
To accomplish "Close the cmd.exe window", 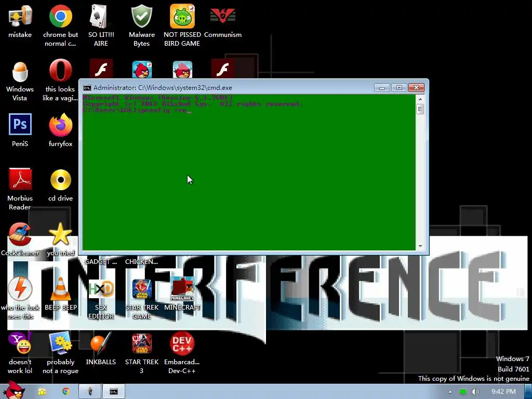I will coord(416,88).
